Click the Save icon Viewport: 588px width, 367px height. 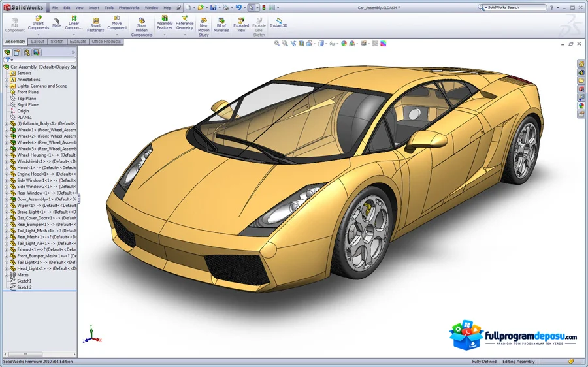click(213, 7)
